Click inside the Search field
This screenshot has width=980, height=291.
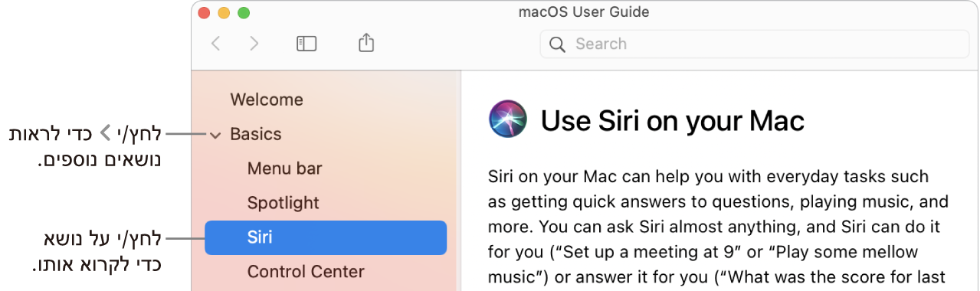coord(754,44)
